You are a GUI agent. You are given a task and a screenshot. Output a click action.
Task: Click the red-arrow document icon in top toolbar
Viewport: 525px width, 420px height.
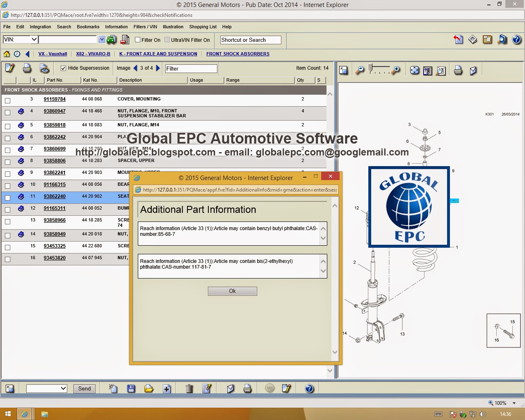[458, 39]
